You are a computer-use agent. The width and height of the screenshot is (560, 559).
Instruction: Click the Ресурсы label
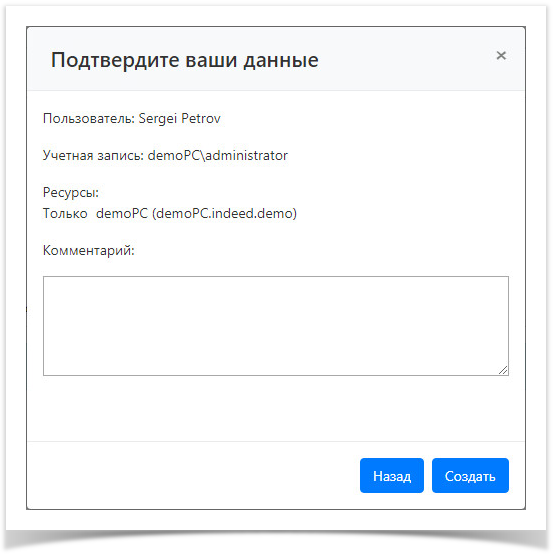pyautogui.click(x=71, y=193)
